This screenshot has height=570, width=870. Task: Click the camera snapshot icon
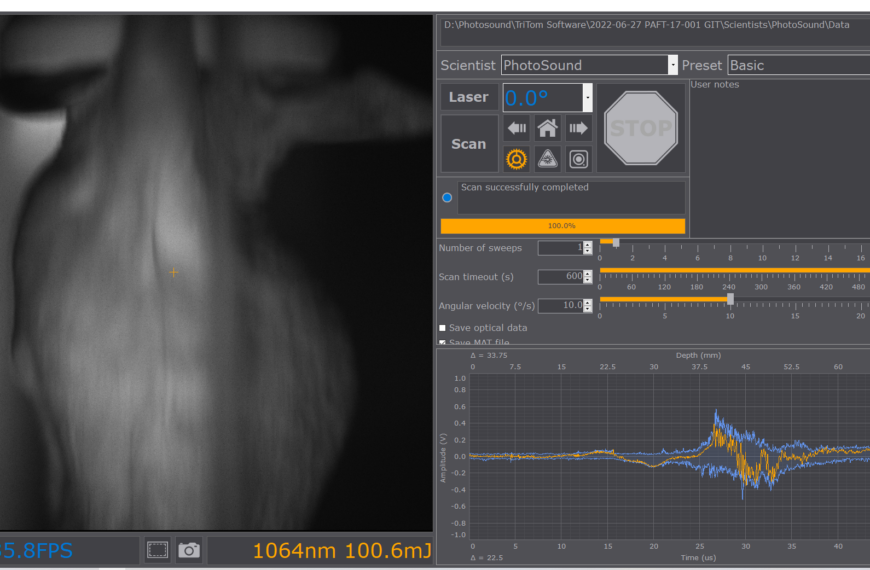pos(189,549)
